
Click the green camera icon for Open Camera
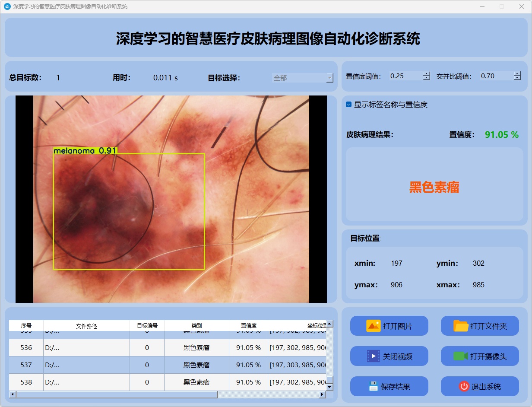tap(461, 356)
